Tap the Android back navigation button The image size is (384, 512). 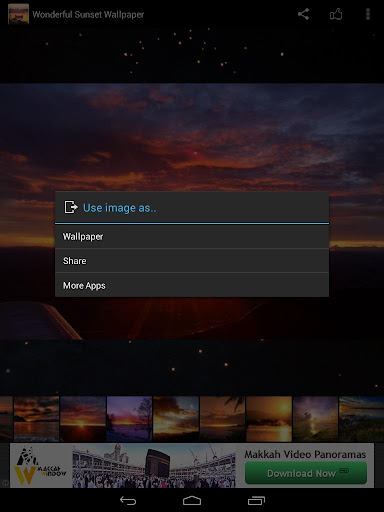click(128, 501)
